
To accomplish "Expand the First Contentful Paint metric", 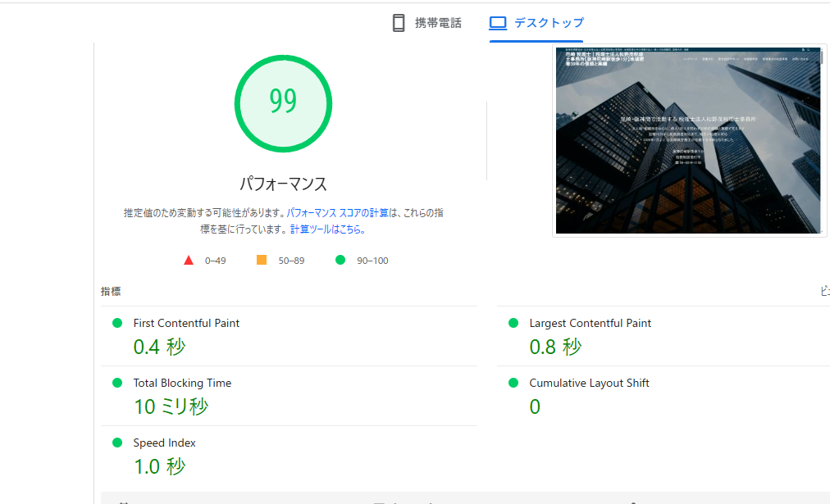I will point(186,324).
